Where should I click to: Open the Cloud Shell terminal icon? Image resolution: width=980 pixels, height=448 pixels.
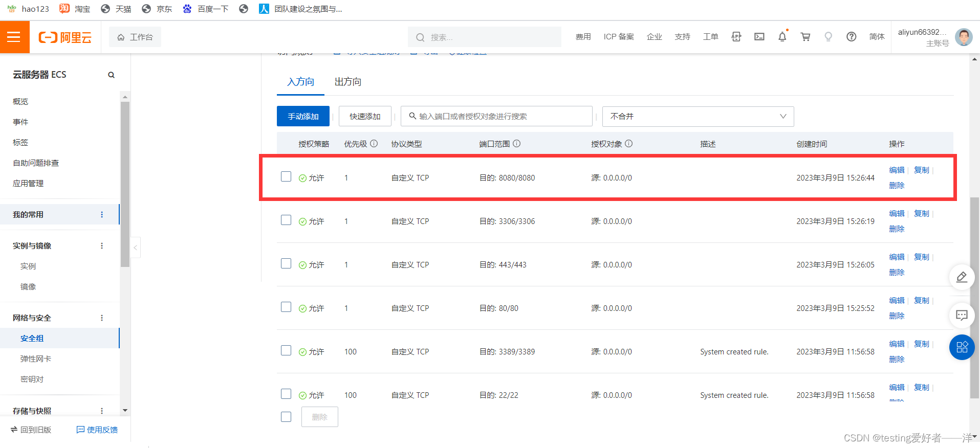(759, 37)
